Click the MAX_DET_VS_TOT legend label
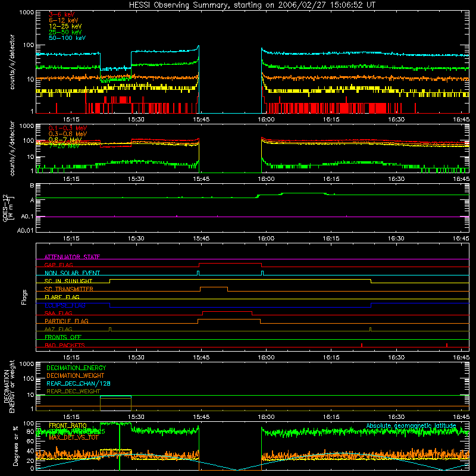Screen dimensions: 476x476 (73, 437)
